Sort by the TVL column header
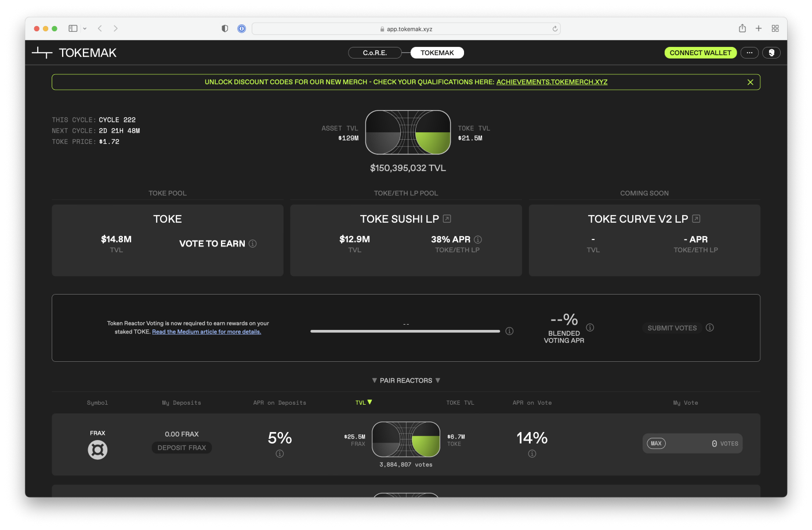 pos(364,402)
